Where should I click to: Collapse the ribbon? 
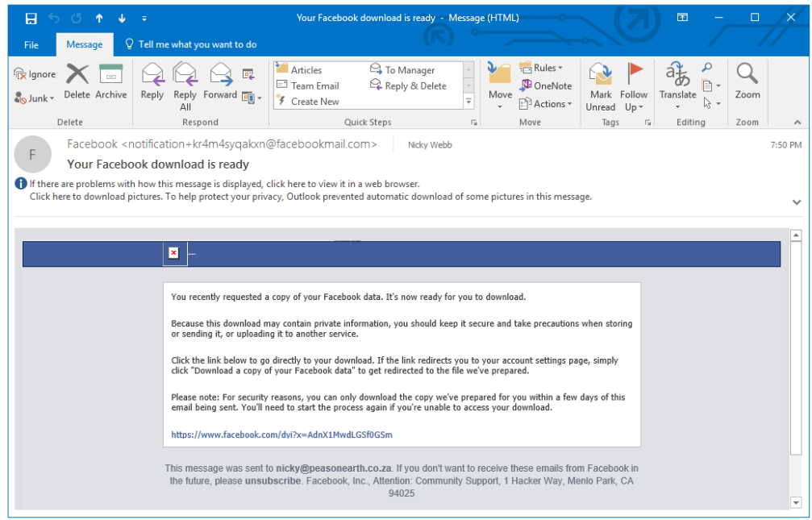(797, 123)
